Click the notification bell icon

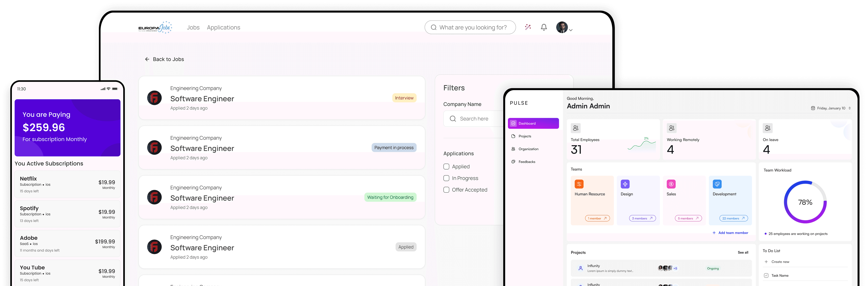pyautogui.click(x=544, y=27)
